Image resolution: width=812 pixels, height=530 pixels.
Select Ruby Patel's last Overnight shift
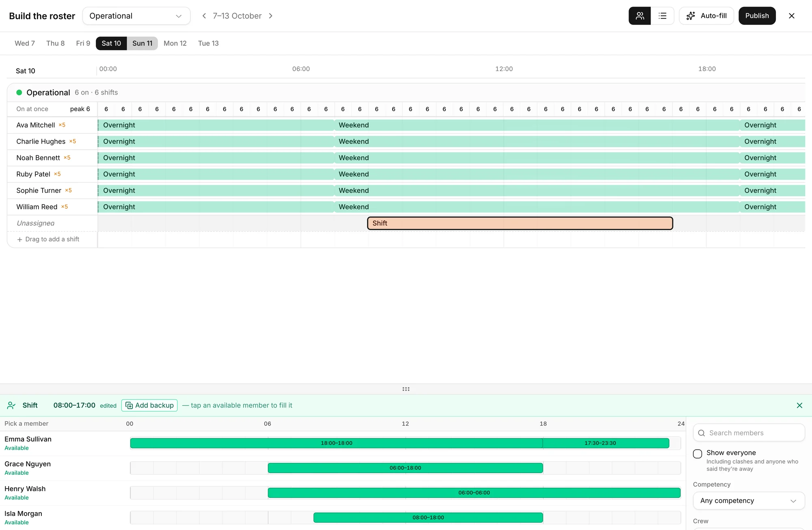click(x=772, y=174)
